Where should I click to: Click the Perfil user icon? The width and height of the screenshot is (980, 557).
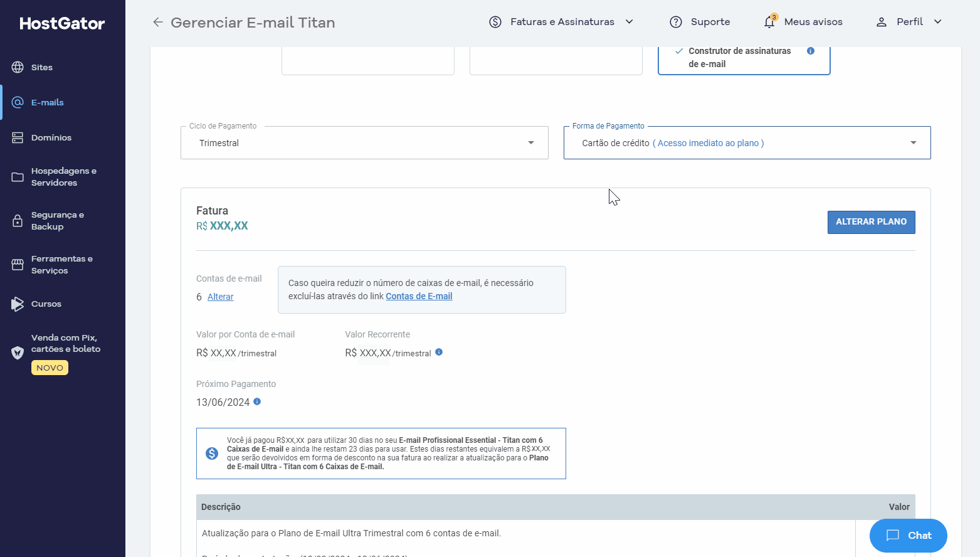point(882,22)
